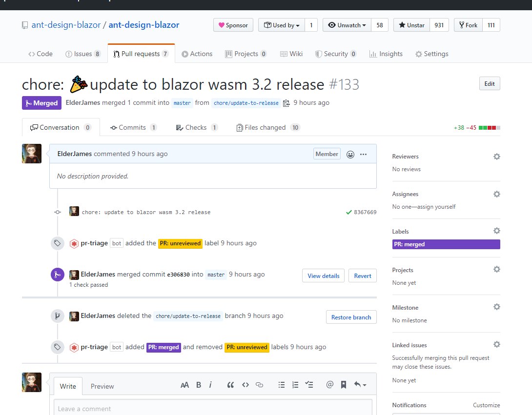Switch to the Conversation tab
This screenshot has width=532, height=415.
61,127
